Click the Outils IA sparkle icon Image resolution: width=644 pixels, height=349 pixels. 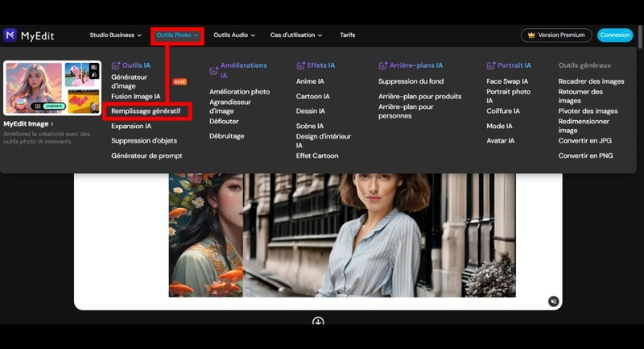pyautogui.click(x=116, y=65)
